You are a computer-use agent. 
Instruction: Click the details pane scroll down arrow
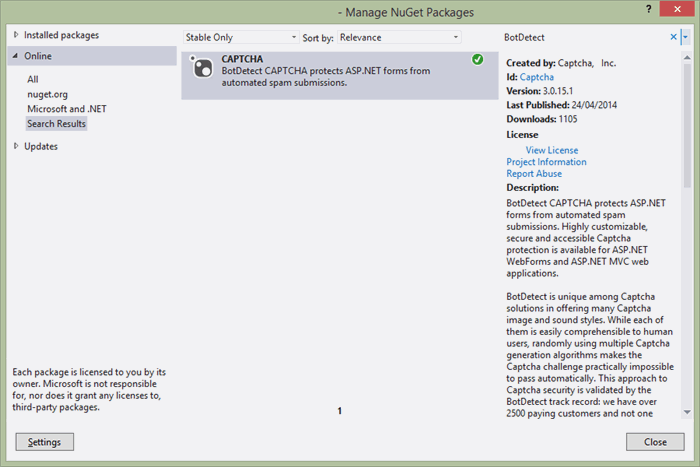click(x=687, y=412)
